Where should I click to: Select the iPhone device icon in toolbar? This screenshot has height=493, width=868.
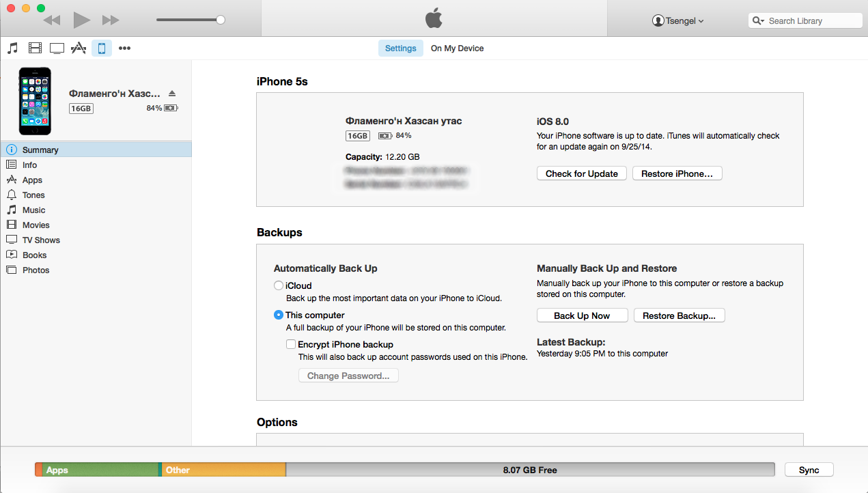point(102,48)
